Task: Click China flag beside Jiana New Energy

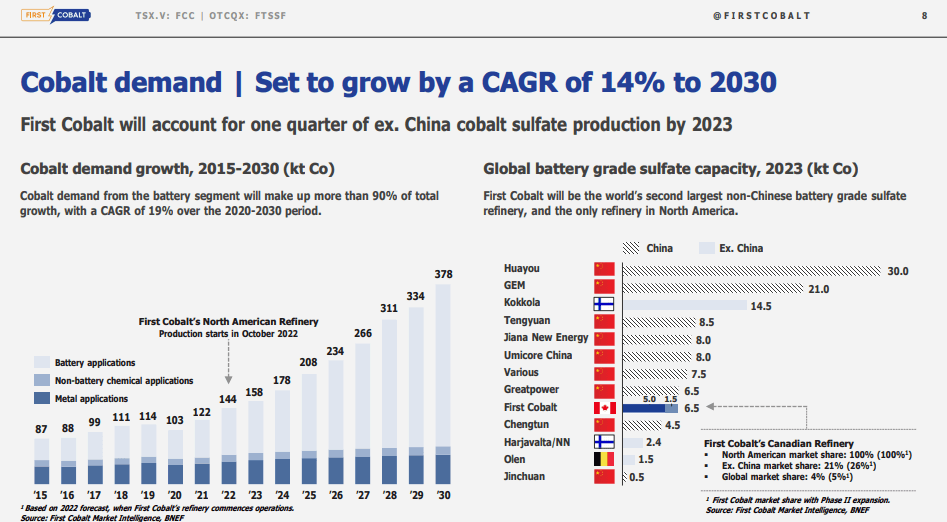Action: pos(604,339)
